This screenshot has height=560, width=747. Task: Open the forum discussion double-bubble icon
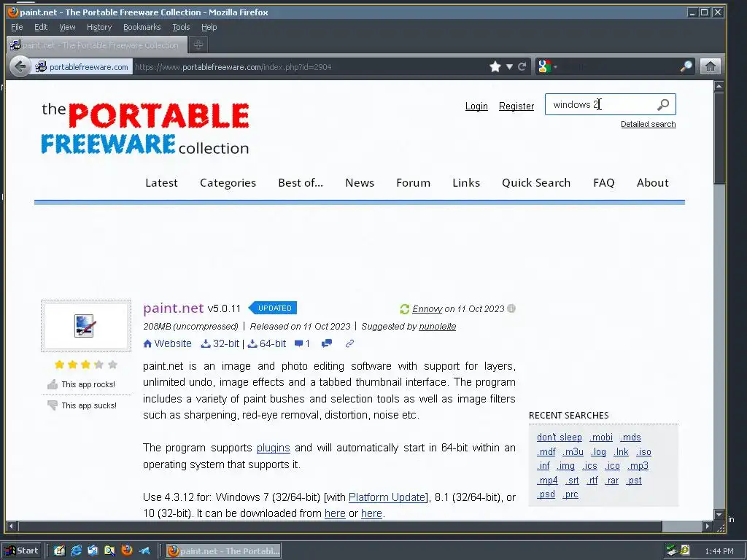point(327,344)
